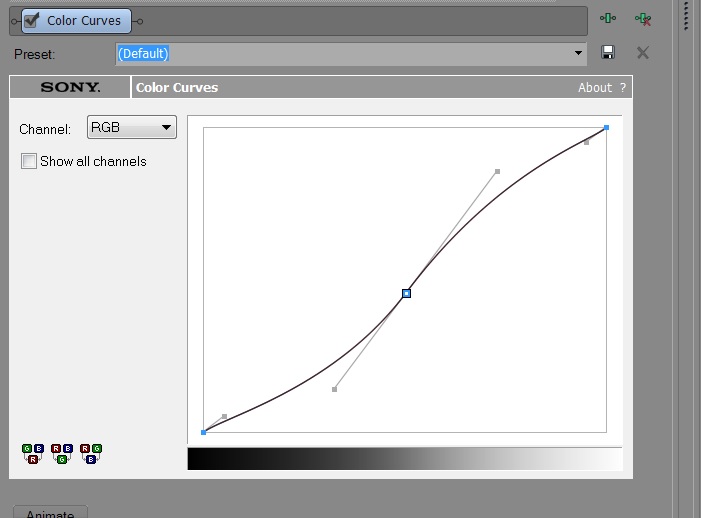Click the question mark help link
The width and height of the screenshot is (701, 518).
point(623,88)
